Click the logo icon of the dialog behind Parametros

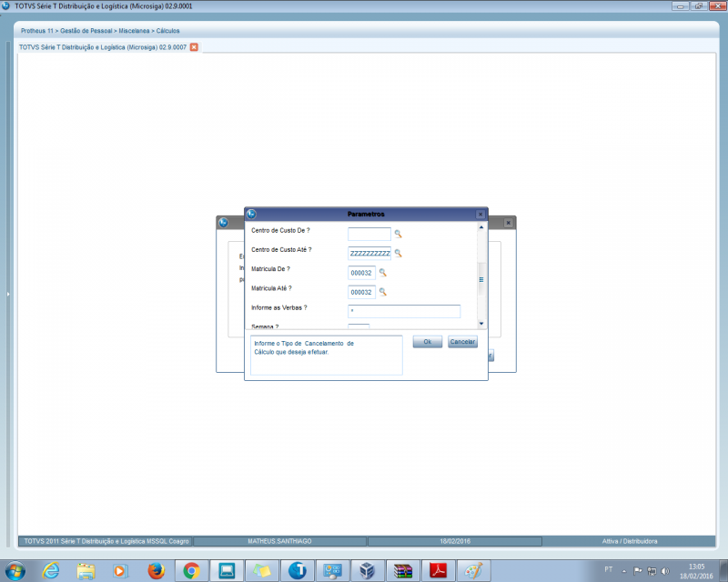223,222
